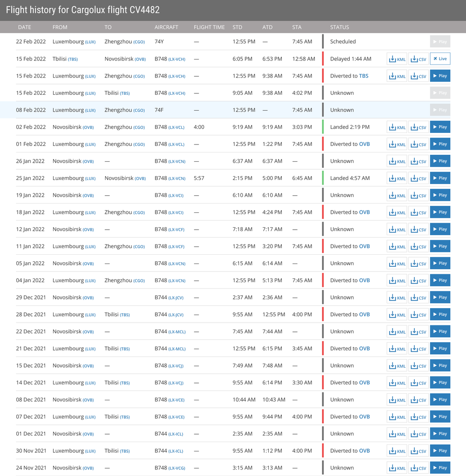Image resolution: width=466 pixels, height=476 pixels.
Task: Download CSV for flight diverted to TBS
Action: 418,76
